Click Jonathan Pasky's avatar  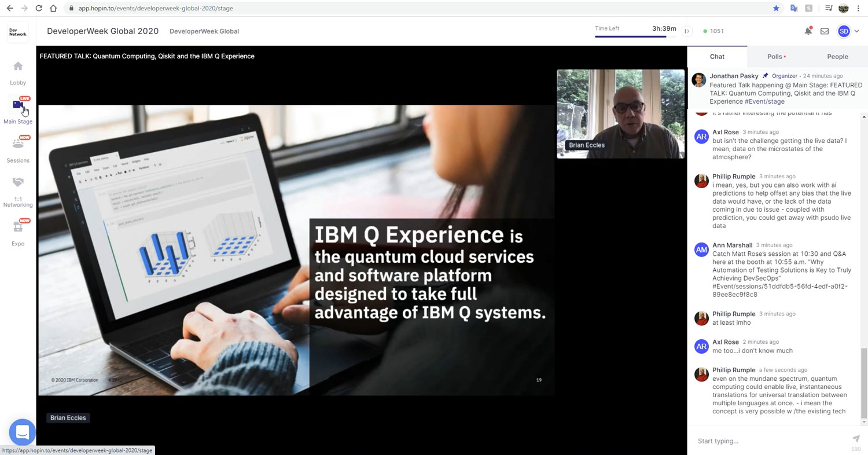pyautogui.click(x=699, y=79)
